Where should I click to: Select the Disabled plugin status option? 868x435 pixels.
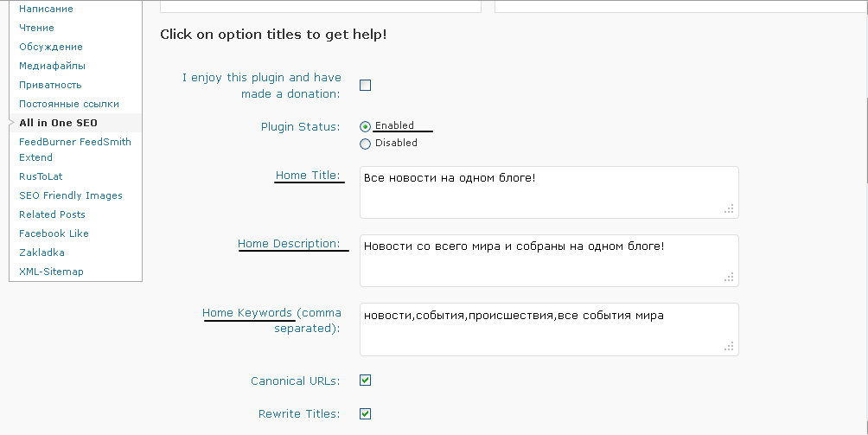[366, 144]
